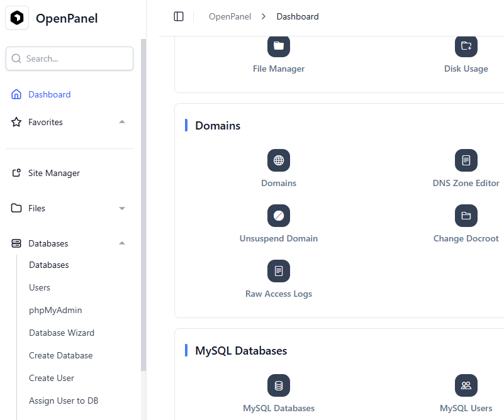The height and width of the screenshot is (420, 504).
Task: Click the MySQL Databases icon
Action: tap(278, 385)
